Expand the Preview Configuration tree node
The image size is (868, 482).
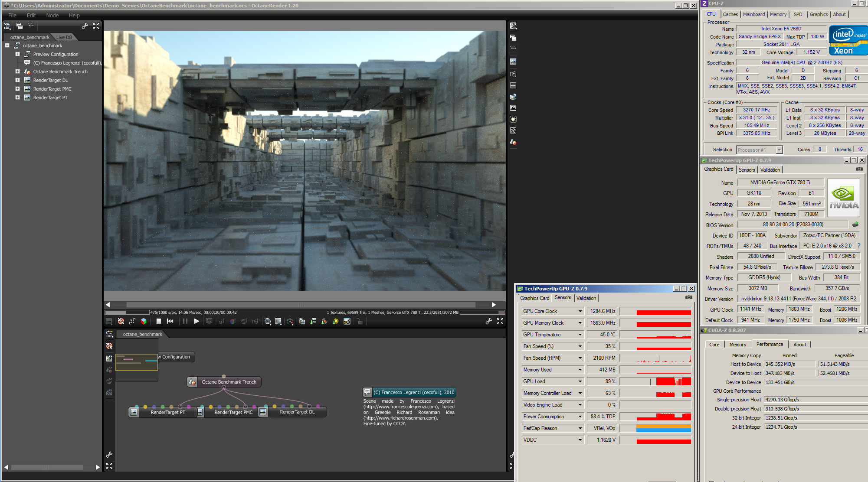tap(17, 54)
